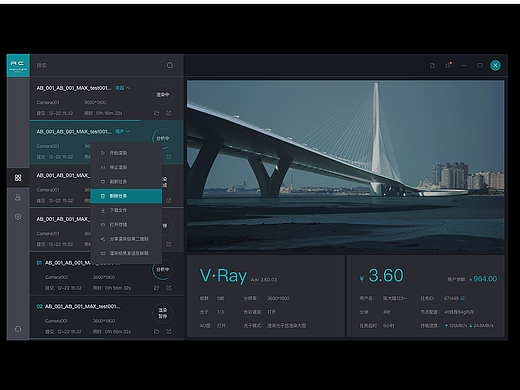The image size is (520, 390).
Task: Choose share render result QR code entry
Action: (126, 239)
